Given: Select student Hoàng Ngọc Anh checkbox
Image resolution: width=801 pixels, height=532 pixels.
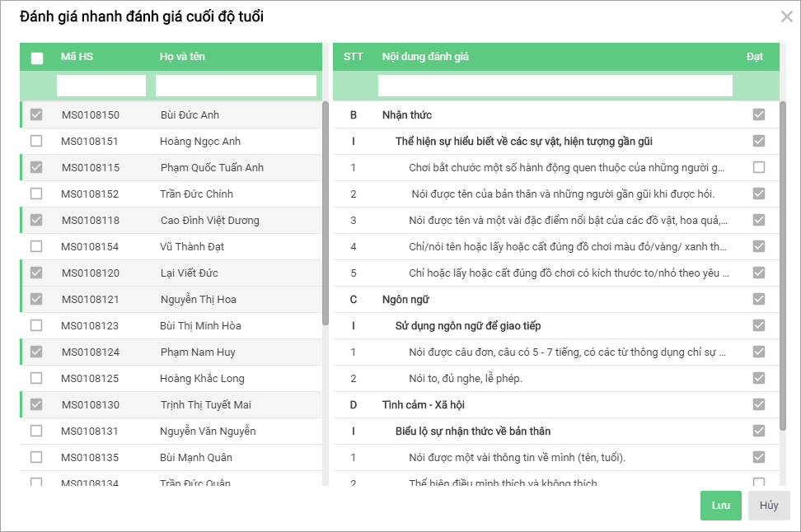Looking at the screenshot, I should [x=36, y=142].
